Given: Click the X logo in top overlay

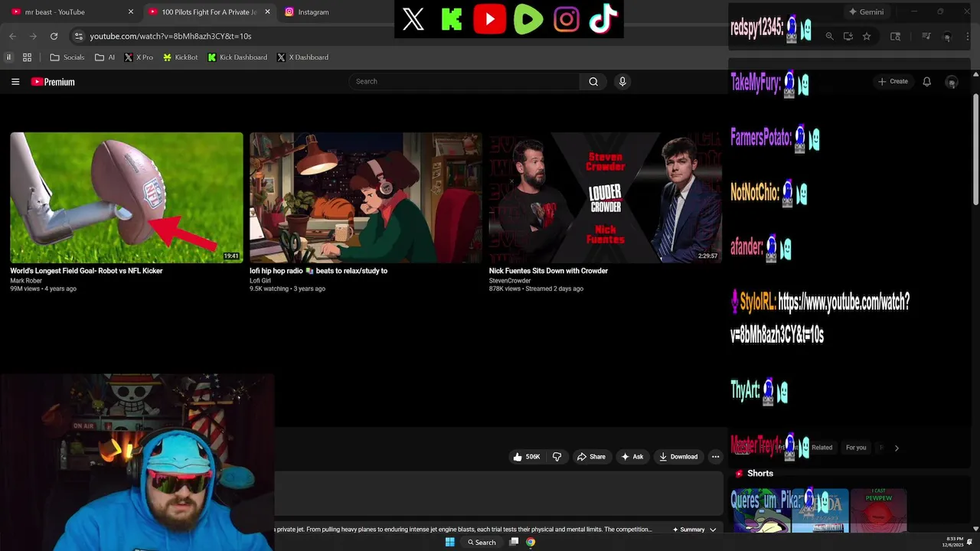Looking at the screenshot, I should (413, 20).
